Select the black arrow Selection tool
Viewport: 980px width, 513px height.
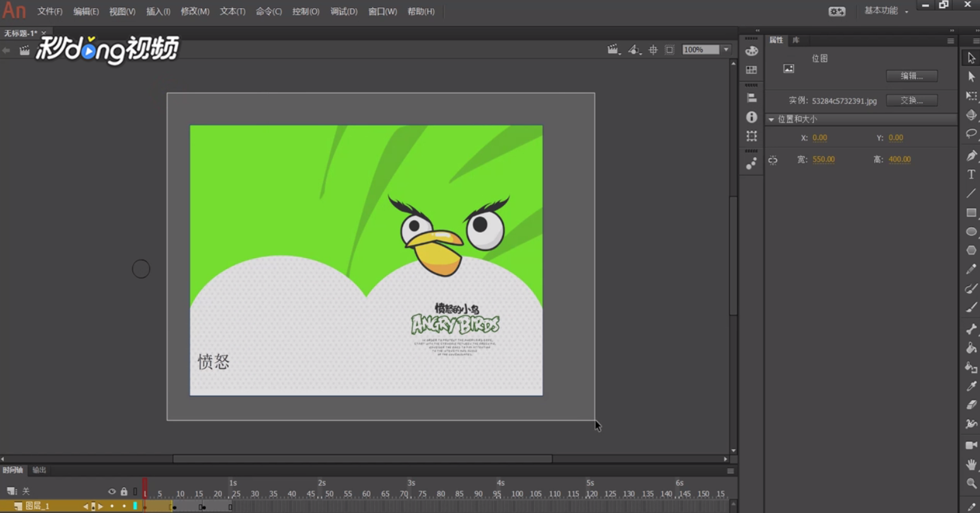(971, 57)
